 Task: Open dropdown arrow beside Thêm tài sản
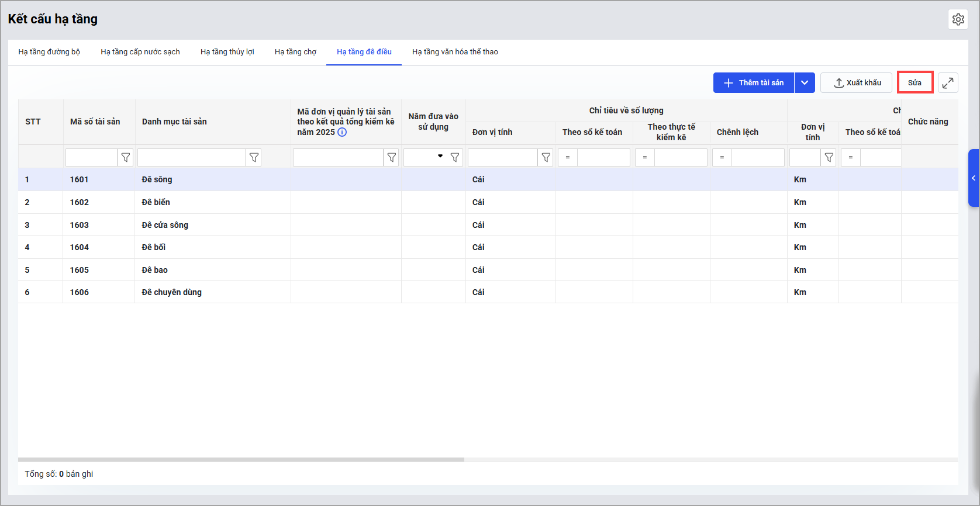pyautogui.click(x=805, y=83)
